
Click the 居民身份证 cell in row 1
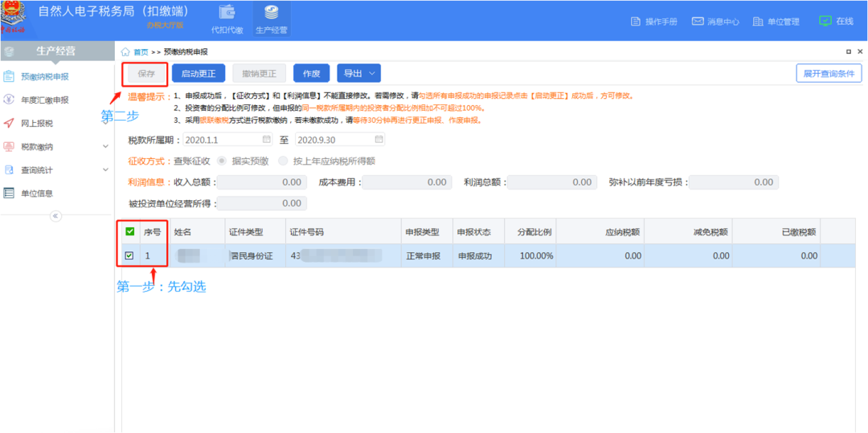point(255,255)
